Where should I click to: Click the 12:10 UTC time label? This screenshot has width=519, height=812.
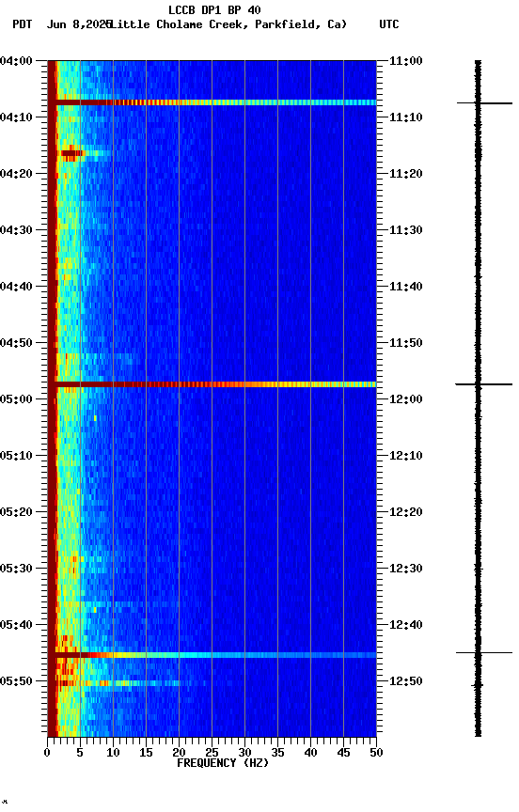pyautogui.click(x=406, y=456)
